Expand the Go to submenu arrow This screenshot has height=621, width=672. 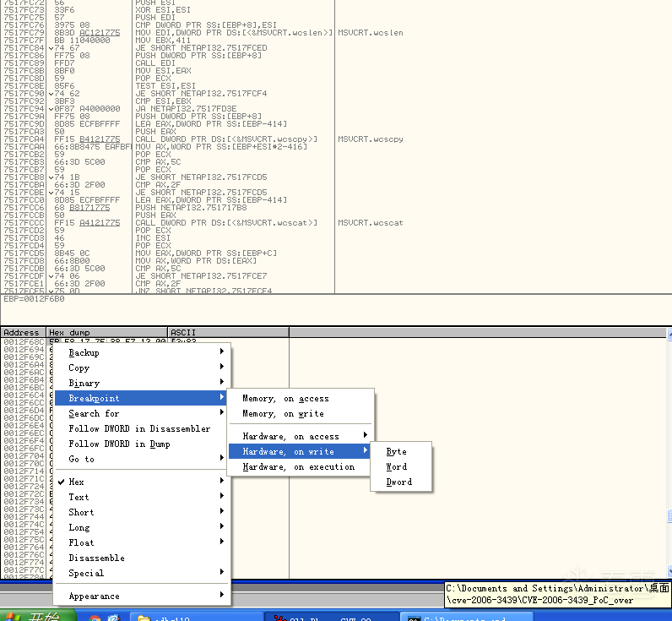click(x=221, y=458)
